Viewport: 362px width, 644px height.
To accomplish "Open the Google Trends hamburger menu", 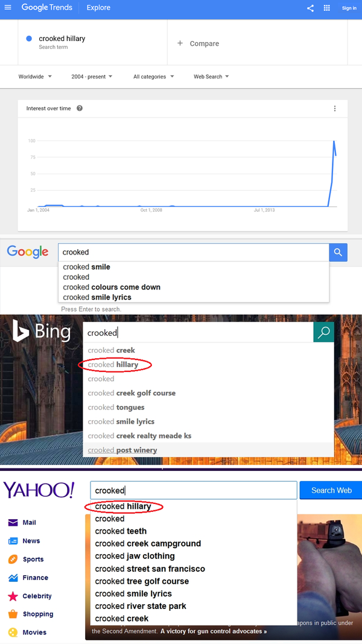I will click(8, 7).
